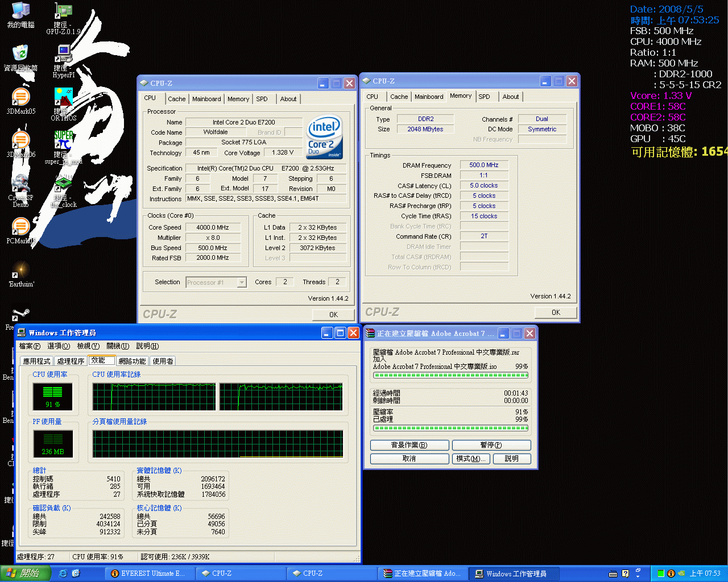Click the 說明 help button in WinRAR
The image size is (728, 582).
coord(511,459)
